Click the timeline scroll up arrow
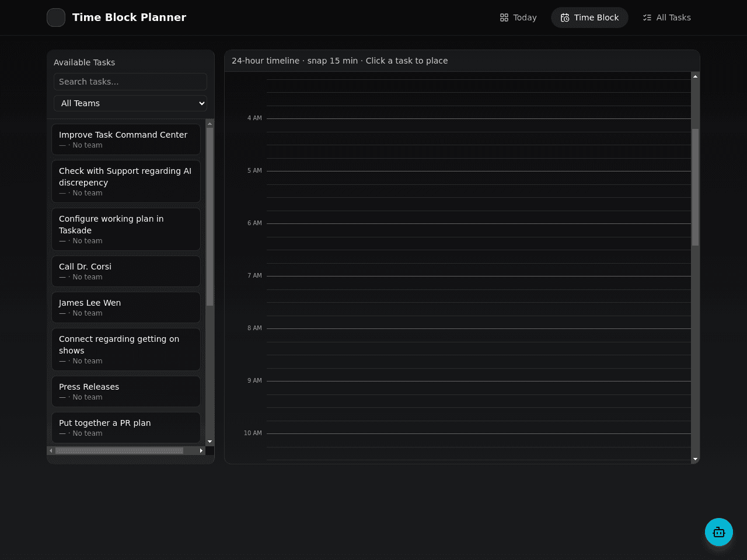The width and height of the screenshot is (747, 560). pyautogui.click(x=695, y=76)
